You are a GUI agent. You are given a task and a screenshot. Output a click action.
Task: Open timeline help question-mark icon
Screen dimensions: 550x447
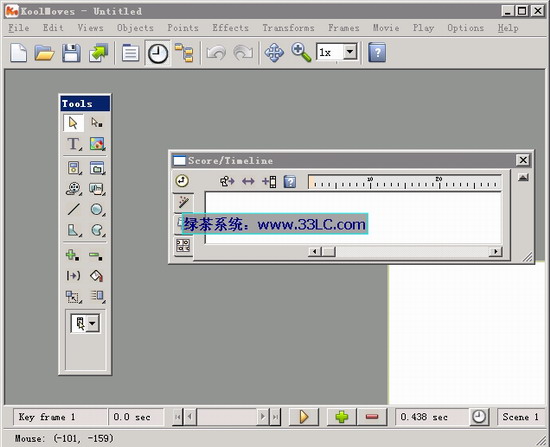click(x=290, y=182)
